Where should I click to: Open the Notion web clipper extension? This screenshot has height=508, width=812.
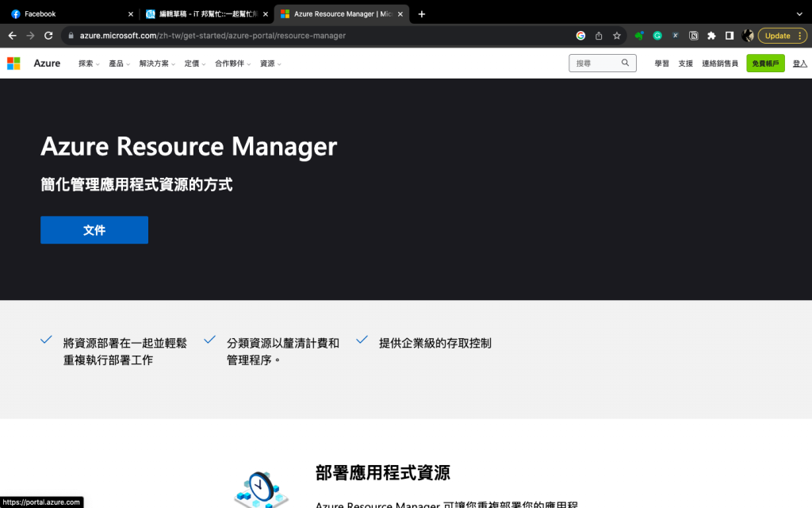click(693, 36)
